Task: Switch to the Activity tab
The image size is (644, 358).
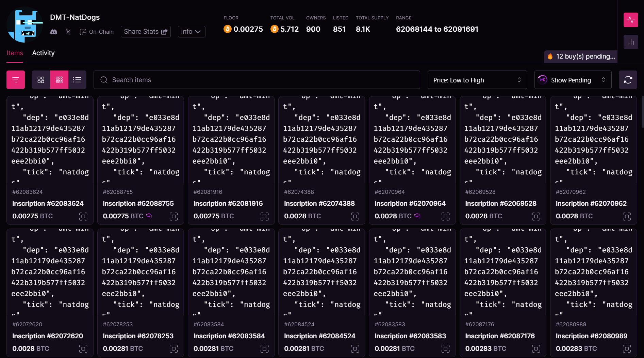Action: click(x=43, y=53)
